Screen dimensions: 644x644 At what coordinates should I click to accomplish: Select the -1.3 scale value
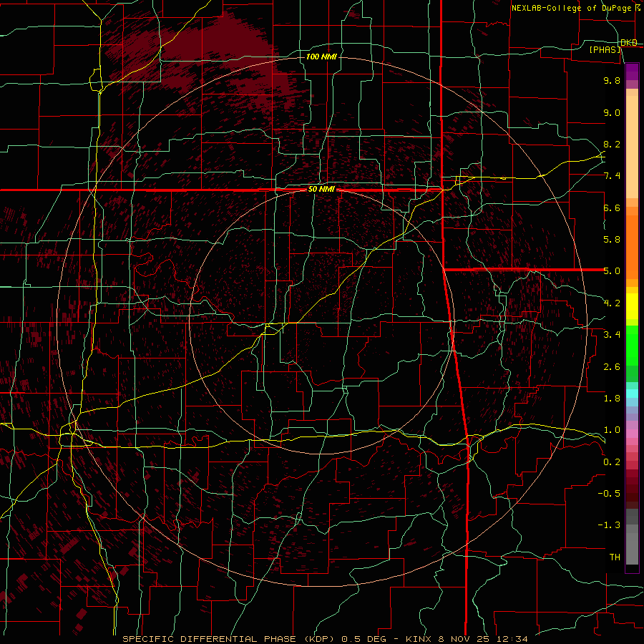pos(609,525)
